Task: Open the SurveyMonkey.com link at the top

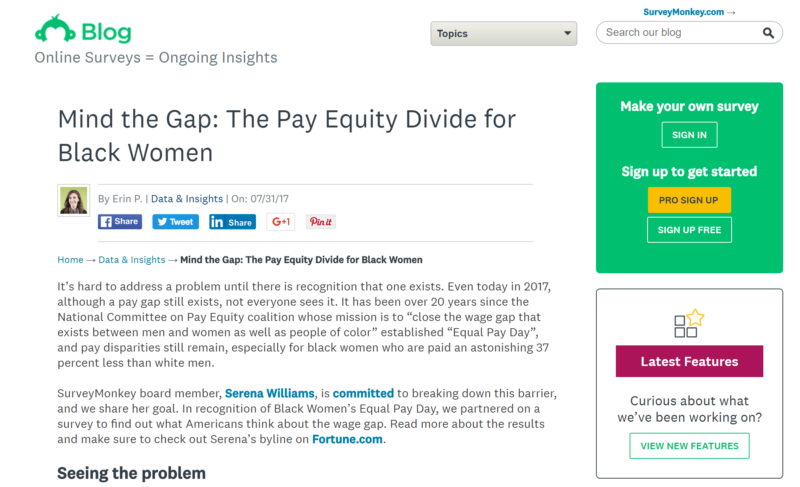Action: click(x=689, y=12)
